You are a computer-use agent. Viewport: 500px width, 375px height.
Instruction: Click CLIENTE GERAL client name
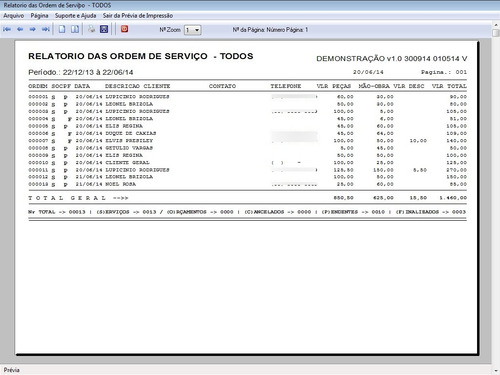tap(127, 163)
